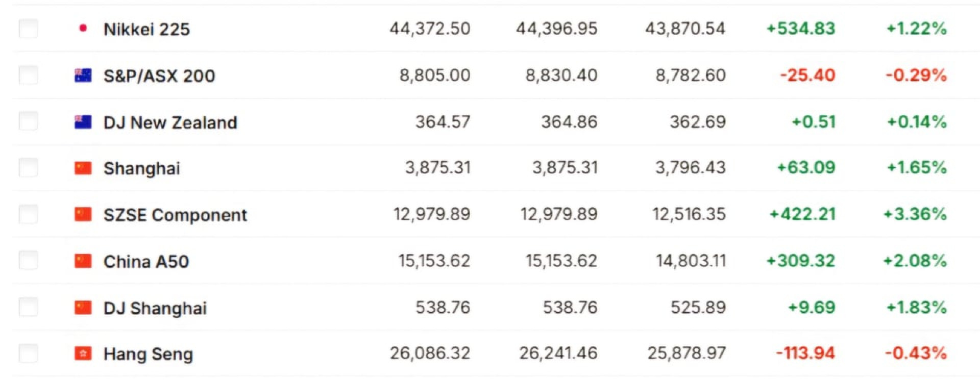Open the China A50 link
The width and height of the screenshot is (980, 381).
coord(146,262)
